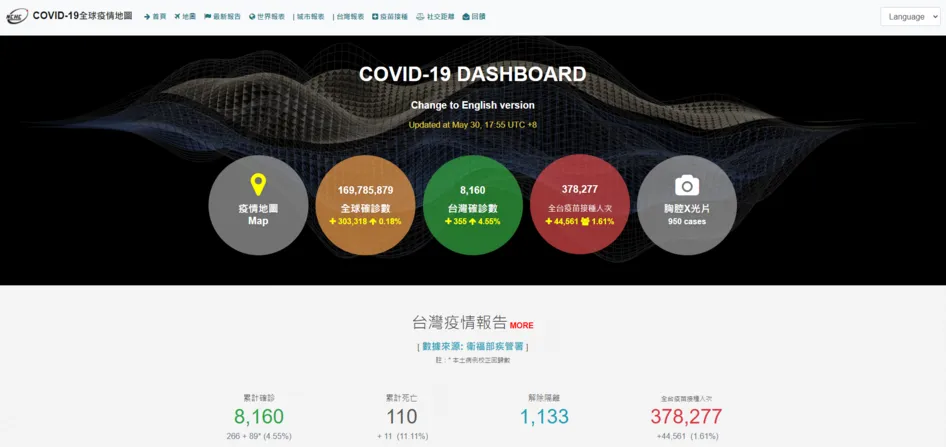946x447 pixels.
Task: Open the red 全台疫苗接種人次 circle
Action: [x=580, y=205]
